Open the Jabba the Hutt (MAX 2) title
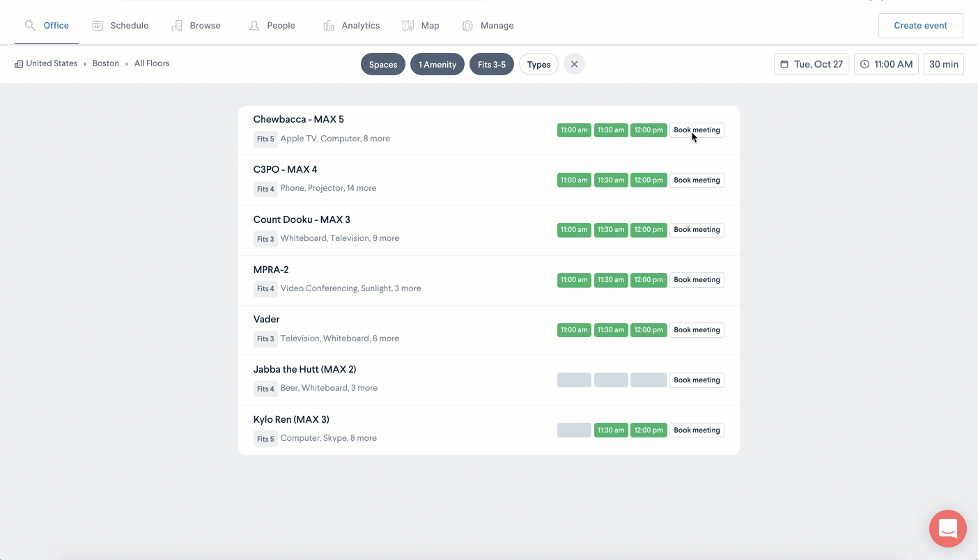 tap(304, 370)
